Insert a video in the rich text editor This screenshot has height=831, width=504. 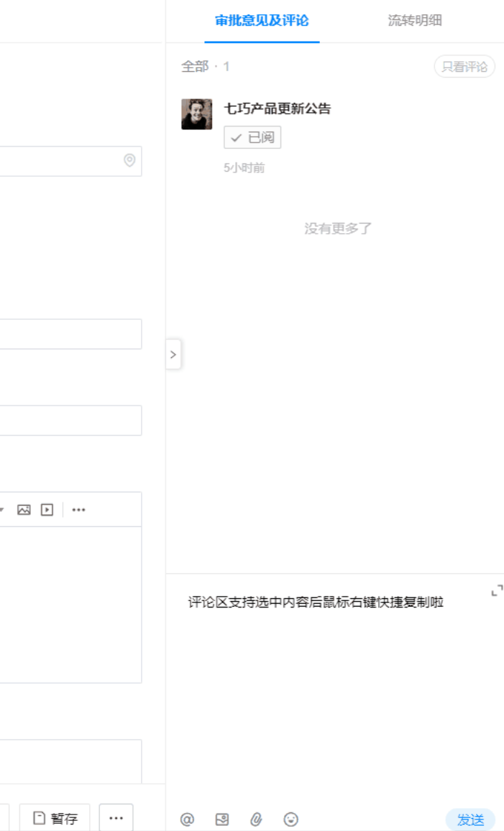click(47, 510)
